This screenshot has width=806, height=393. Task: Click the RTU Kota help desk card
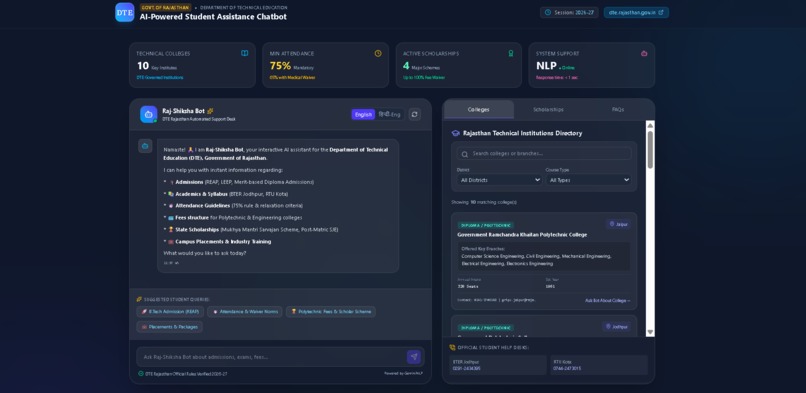[x=599, y=365]
